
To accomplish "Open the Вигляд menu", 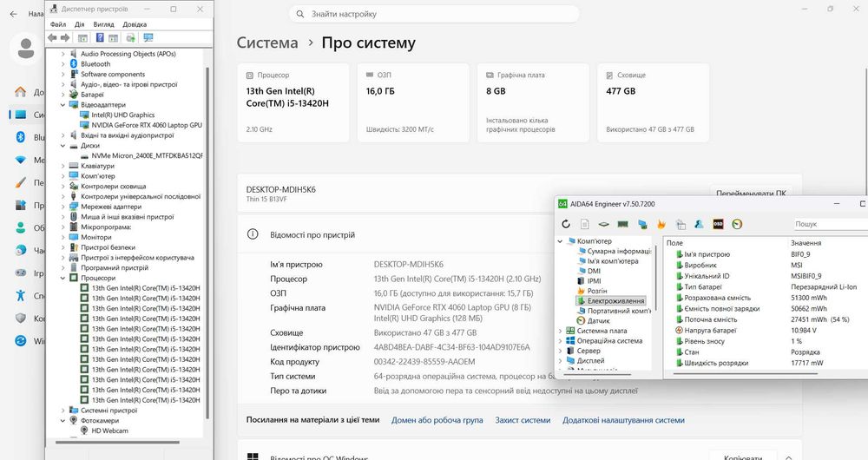I will (x=103, y=24).
